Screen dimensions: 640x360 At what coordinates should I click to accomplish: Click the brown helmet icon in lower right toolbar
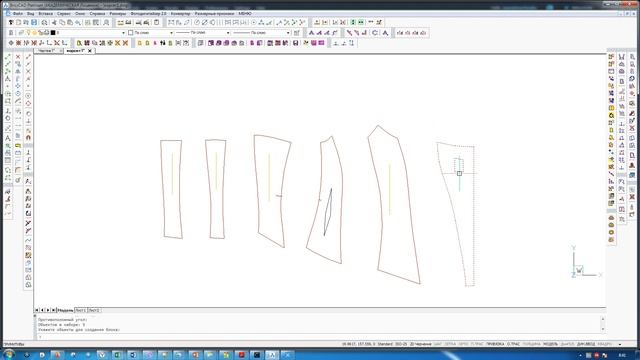(611, 218)
